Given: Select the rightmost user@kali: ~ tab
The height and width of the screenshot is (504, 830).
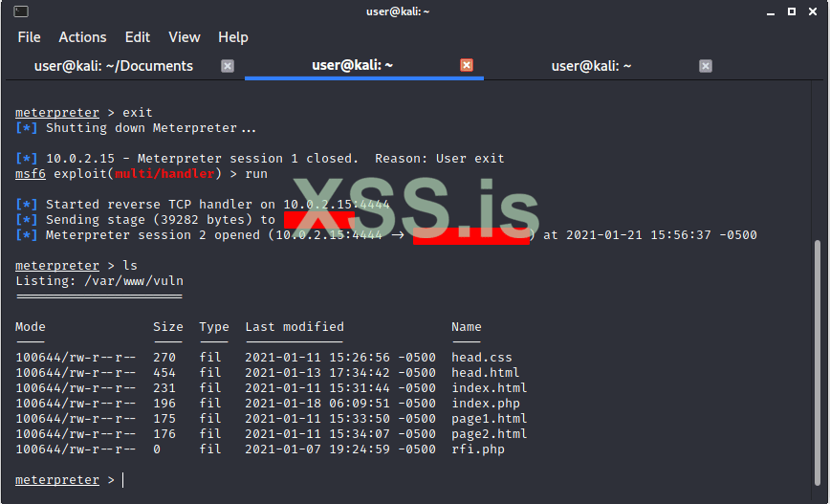Looking at the screenshot, I should [x=591, y=66].
